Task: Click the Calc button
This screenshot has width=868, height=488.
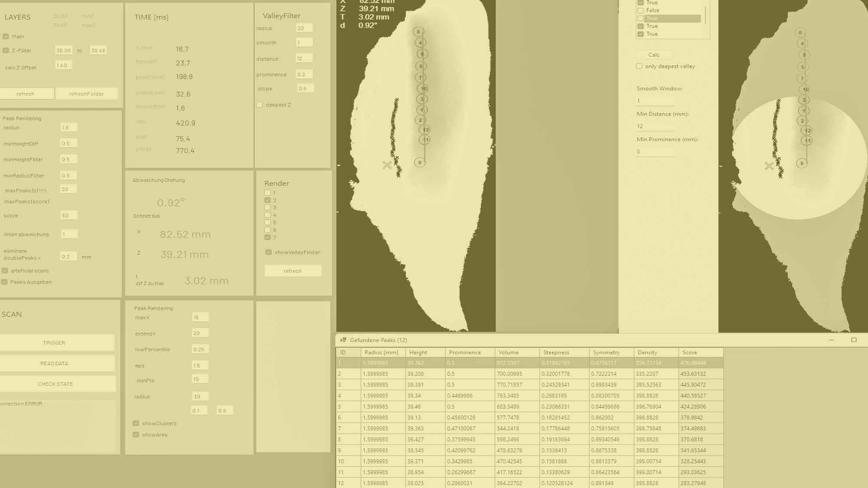Action: [654, 55]
